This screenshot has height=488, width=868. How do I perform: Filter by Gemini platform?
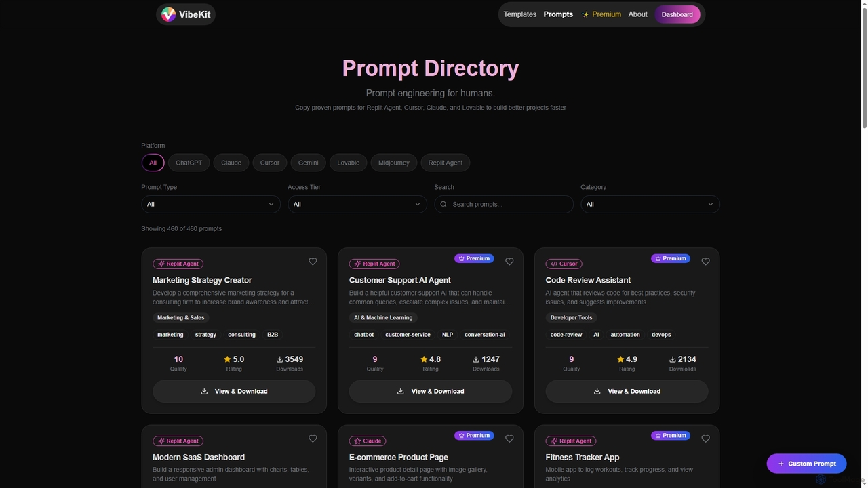tap(308, 163)
